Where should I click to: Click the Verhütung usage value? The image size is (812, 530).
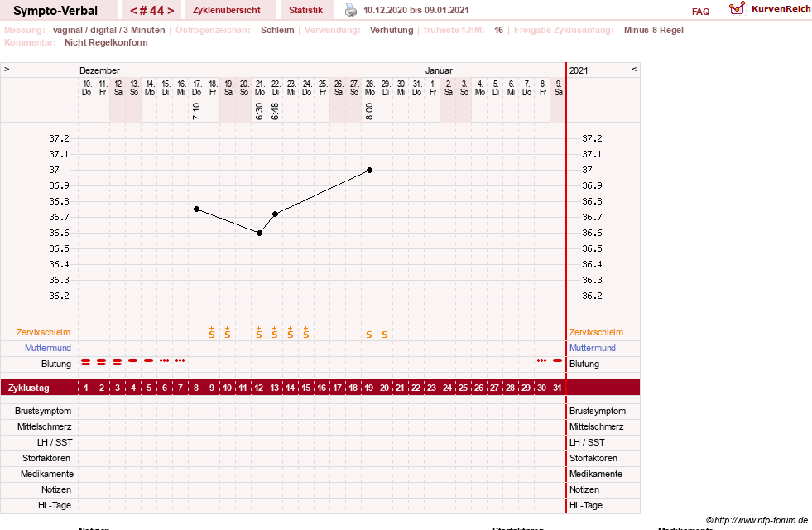[392, 30]
